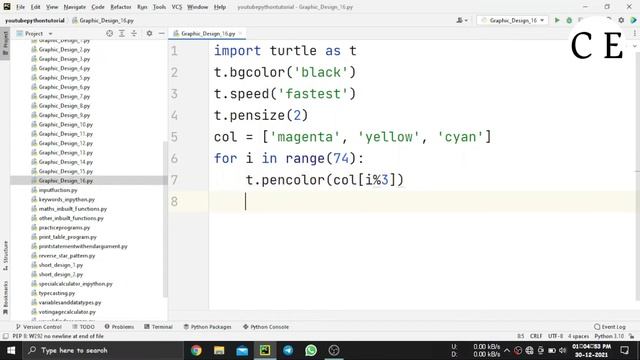
Task: Click the taskbar search box
Action: [103, 350]
